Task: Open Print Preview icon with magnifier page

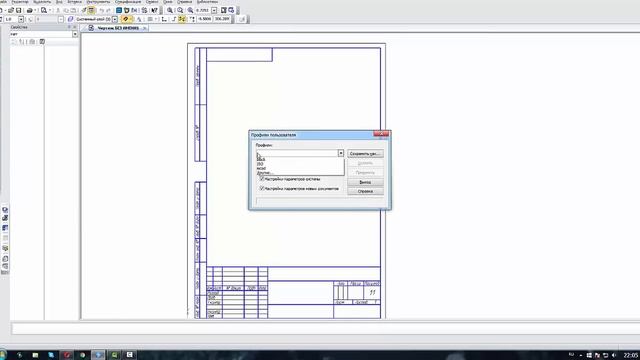Action: 44,10
